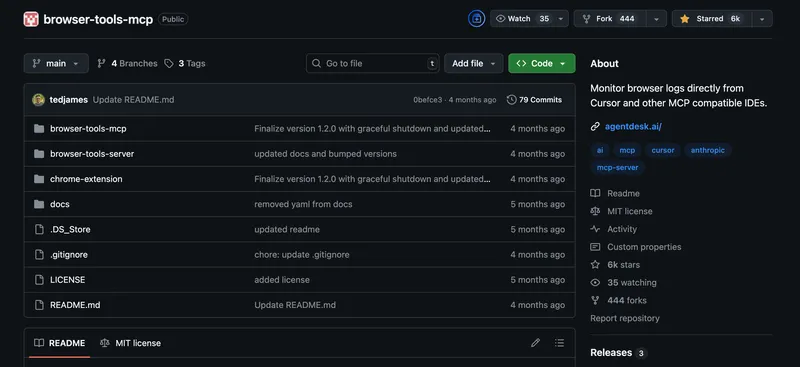Switch to the README tab

[x=60, y=343]
